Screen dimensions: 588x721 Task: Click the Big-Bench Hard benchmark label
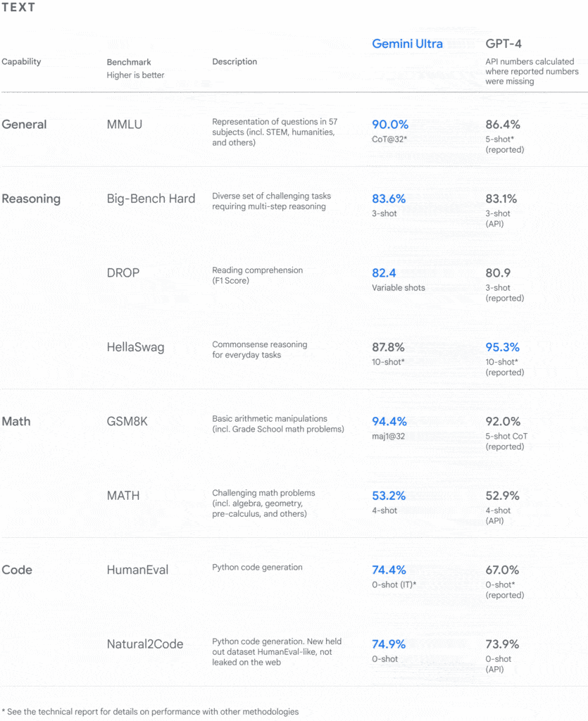[x=151, y=199]
